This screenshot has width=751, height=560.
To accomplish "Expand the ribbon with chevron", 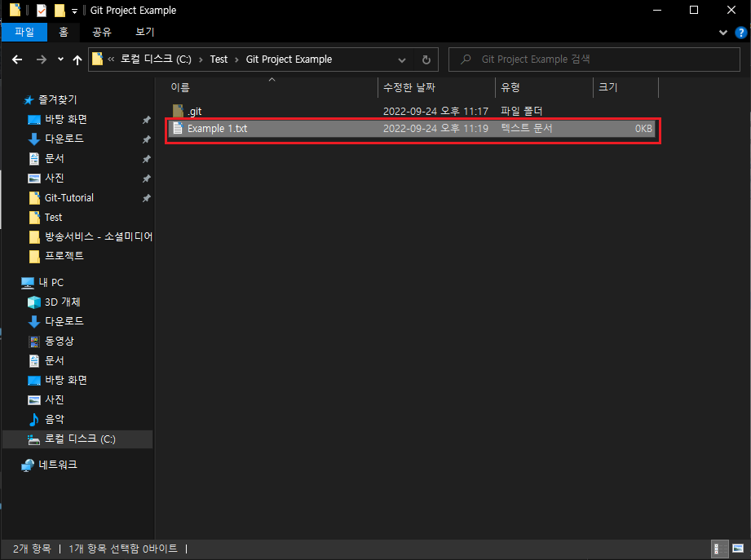I will 723,33.
